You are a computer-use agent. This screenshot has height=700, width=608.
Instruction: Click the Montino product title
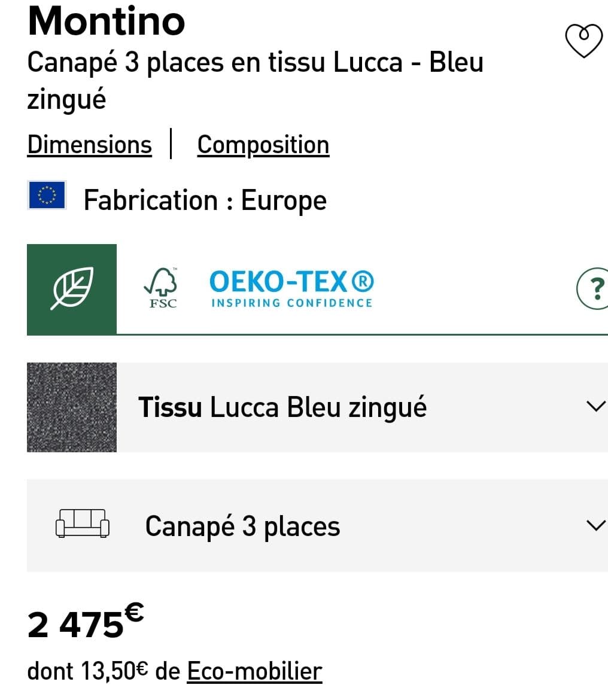(107, 22)
